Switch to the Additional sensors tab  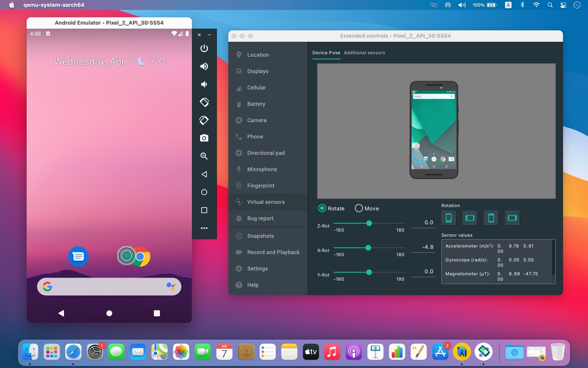364,53
